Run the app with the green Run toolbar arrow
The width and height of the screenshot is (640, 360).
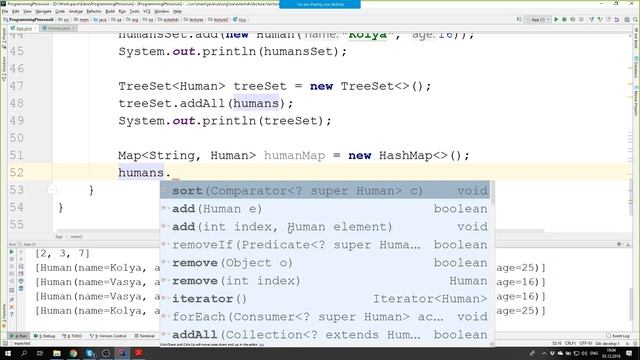[x=556, y=19]
